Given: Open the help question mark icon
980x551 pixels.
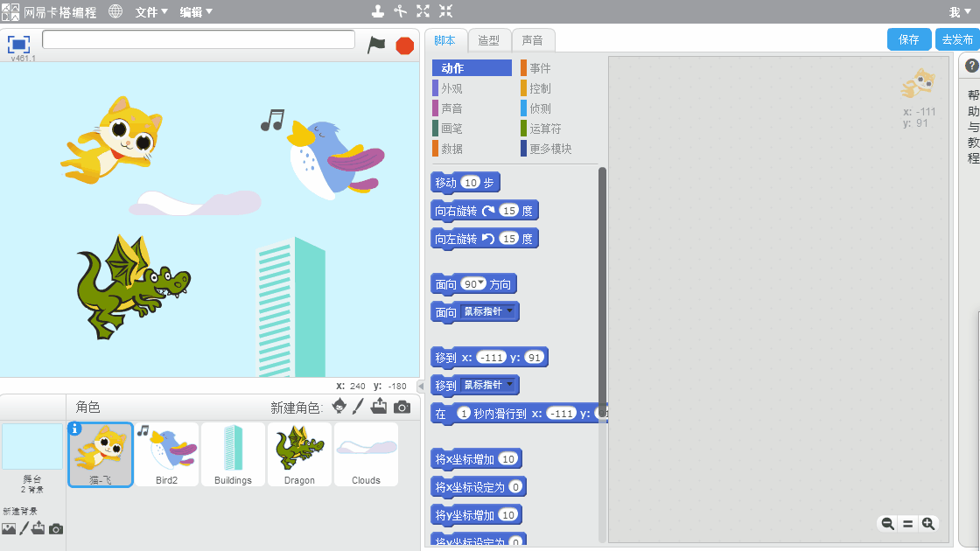Looking at the screenshot, I should 972,66.
